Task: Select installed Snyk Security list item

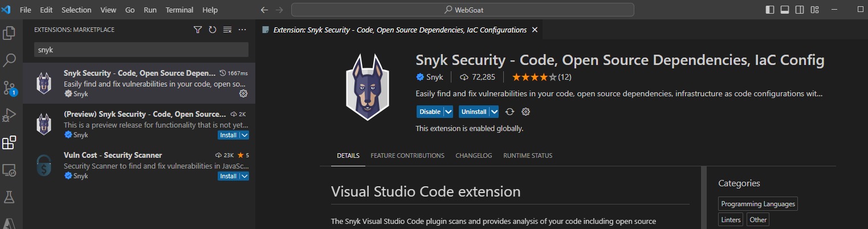Action: pyautogui.click(x=139, y=83)
